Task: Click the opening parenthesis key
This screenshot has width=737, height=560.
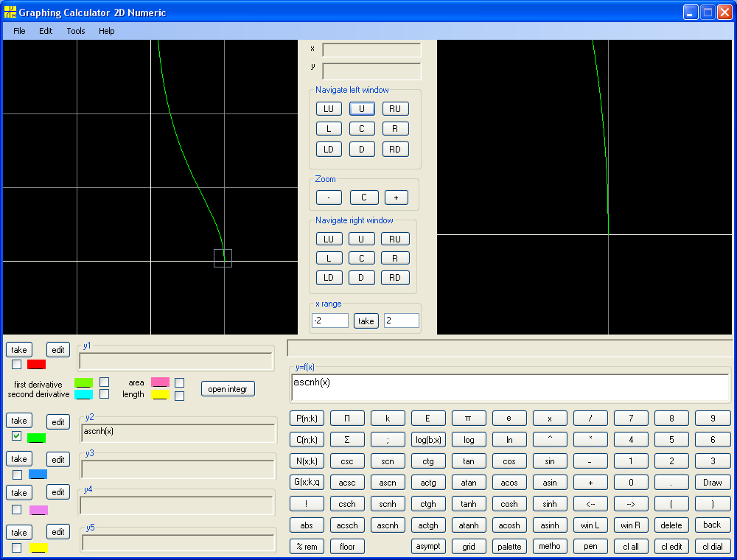Action: (x=671, y=504)
